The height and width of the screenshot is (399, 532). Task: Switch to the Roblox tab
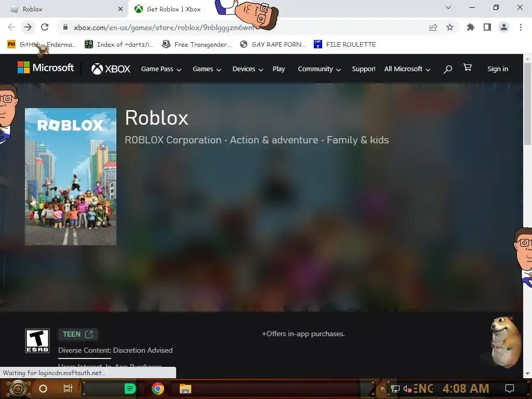64,9
